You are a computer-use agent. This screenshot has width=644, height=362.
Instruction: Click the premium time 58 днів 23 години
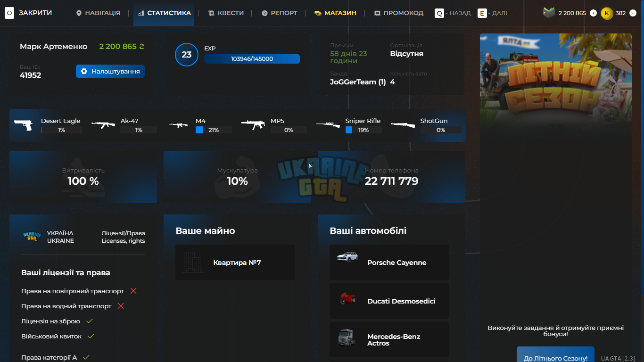348,57
